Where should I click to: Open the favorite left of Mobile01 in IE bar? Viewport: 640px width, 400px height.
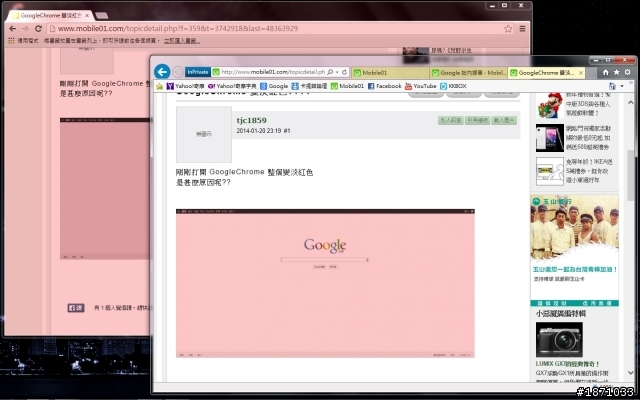click(x=309, y=86)
